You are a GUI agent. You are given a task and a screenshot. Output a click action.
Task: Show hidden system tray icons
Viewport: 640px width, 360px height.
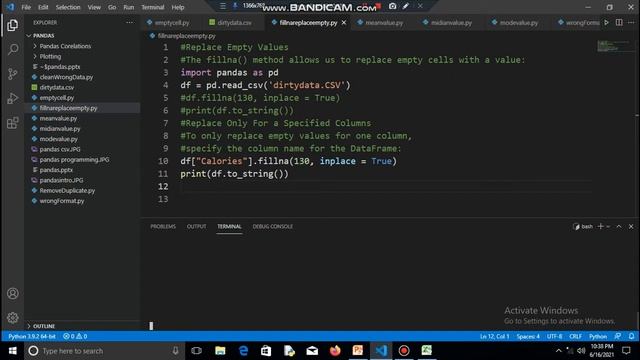click(558, 351)
